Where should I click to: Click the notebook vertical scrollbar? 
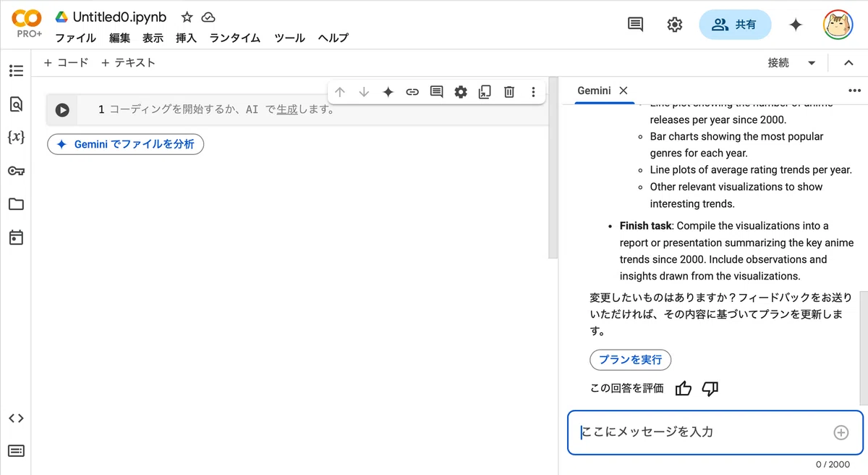click(x=553, y=168)
